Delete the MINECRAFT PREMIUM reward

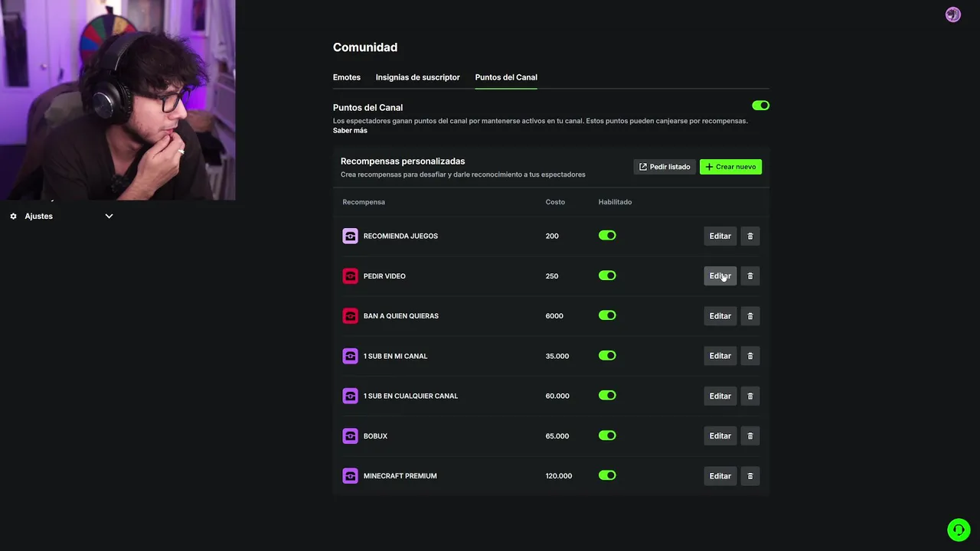[750, 475]
